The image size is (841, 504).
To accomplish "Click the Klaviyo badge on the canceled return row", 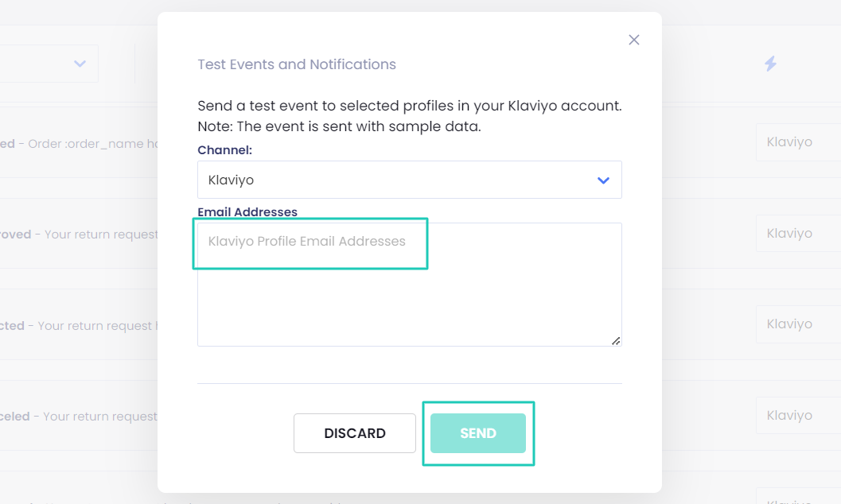I will [791, 415].
